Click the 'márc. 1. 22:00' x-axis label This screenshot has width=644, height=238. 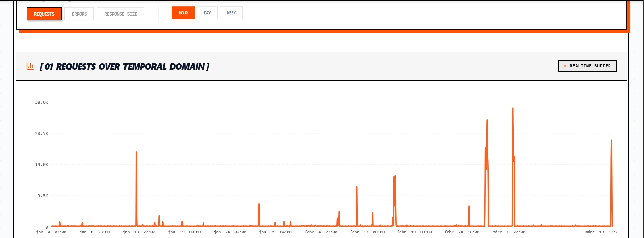click(x=509, y=232)
